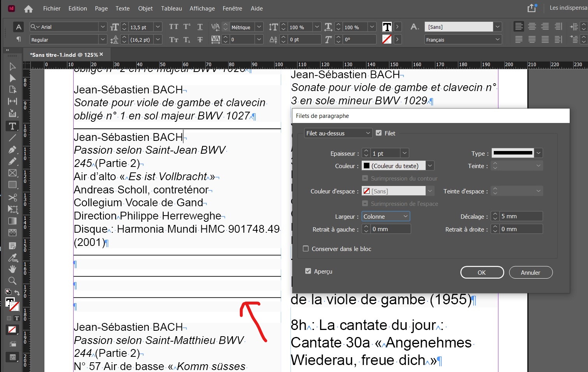Image resolution: width=588 pixels, height=372 pixels.
Task: Apply strikethrough to selected text
Action: [199, 39]
